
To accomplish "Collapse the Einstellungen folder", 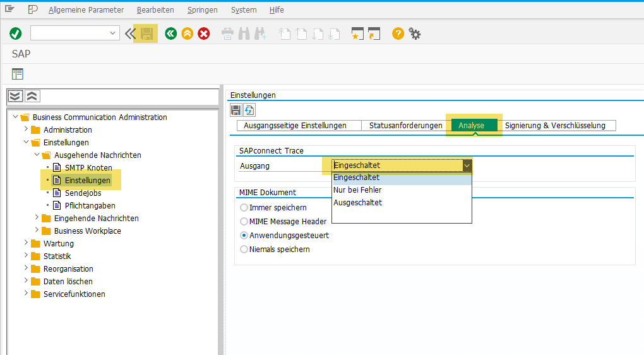I will pyautogui.click(x=27, y=141).
